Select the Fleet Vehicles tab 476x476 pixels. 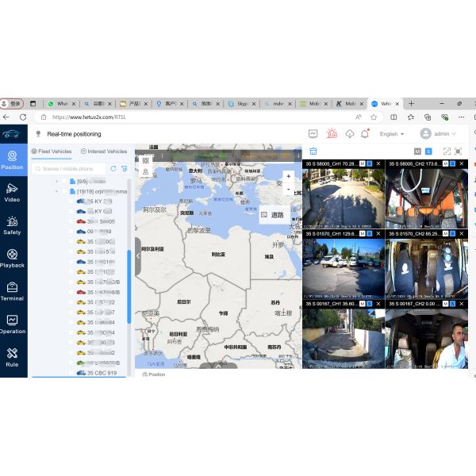[x=52, y=152]
